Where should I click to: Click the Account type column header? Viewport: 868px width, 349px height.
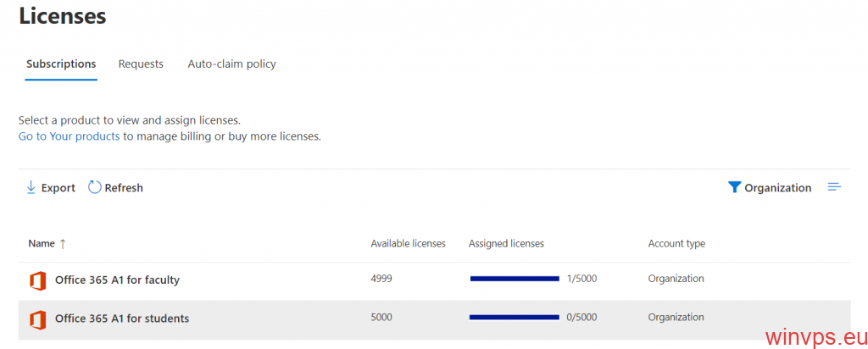click(x=676, y=244)
